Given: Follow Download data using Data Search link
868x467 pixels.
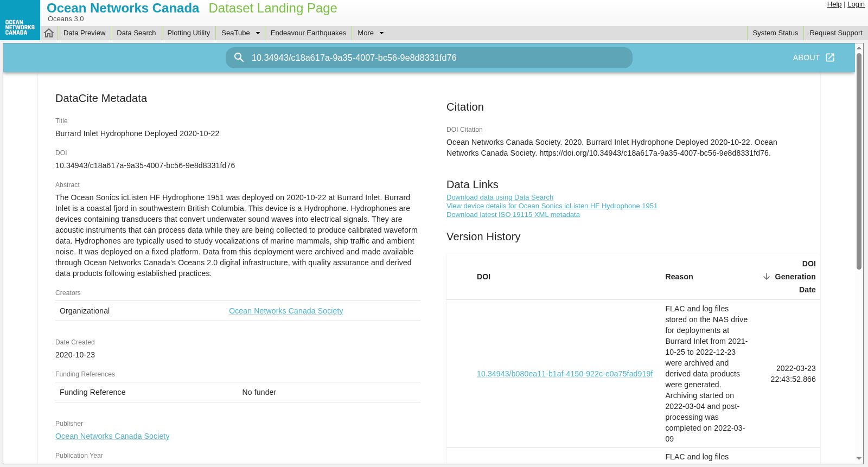Looking at the screenshot, I should click(500, 197).
